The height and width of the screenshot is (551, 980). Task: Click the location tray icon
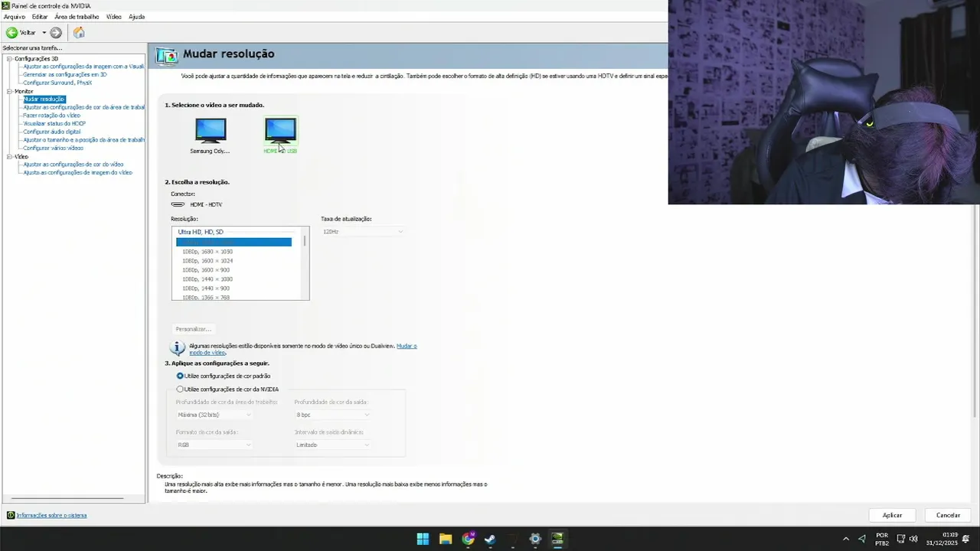pos(862,539)
